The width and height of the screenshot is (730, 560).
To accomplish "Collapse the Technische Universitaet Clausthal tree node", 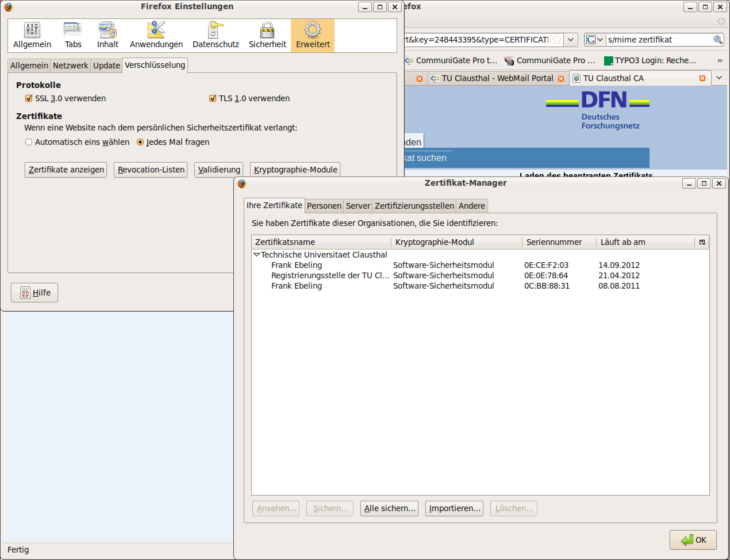I will tap(256, 255).
